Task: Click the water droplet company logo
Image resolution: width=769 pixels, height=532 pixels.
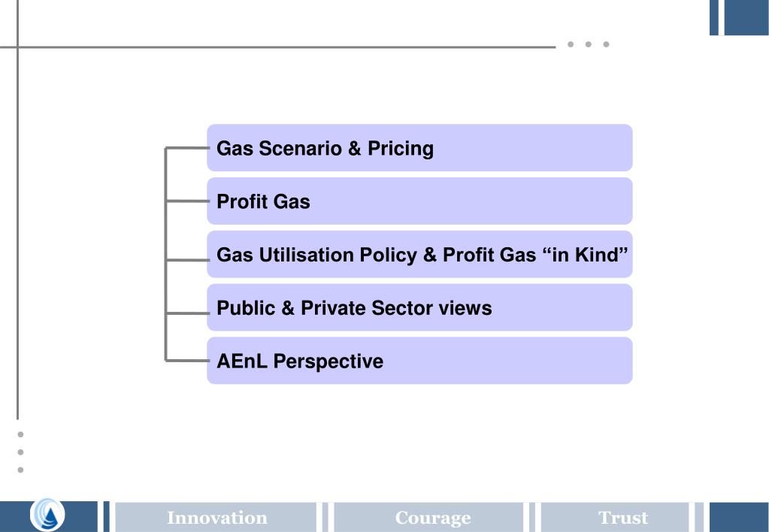Action: pyautogui.click(x=47, y=515)
